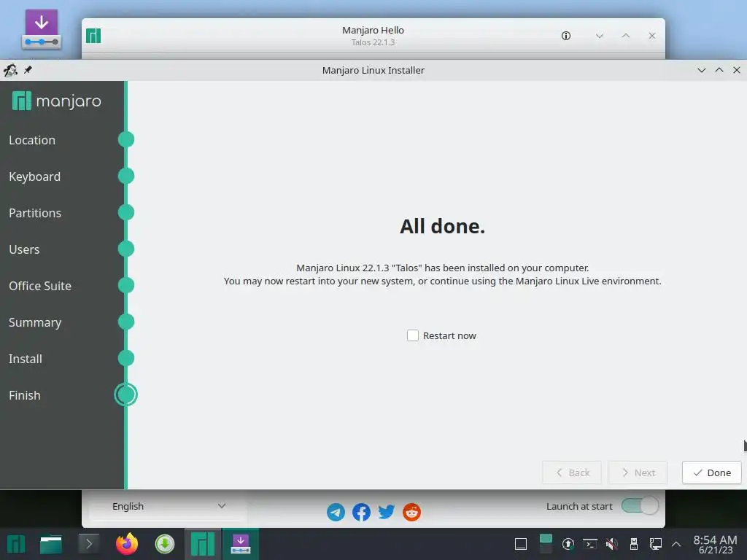Select the Partitions step in sidebar

point(35,213)
